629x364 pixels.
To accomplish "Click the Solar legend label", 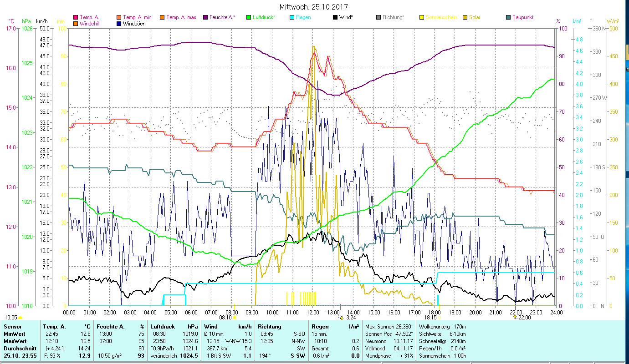I will click(x=475, y=17).
